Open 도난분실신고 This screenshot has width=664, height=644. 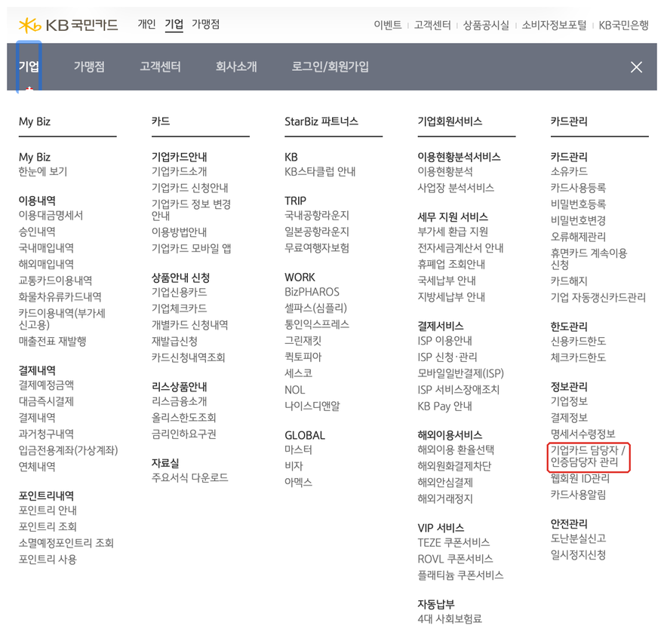pyautogui.click(x=578, y=538)
